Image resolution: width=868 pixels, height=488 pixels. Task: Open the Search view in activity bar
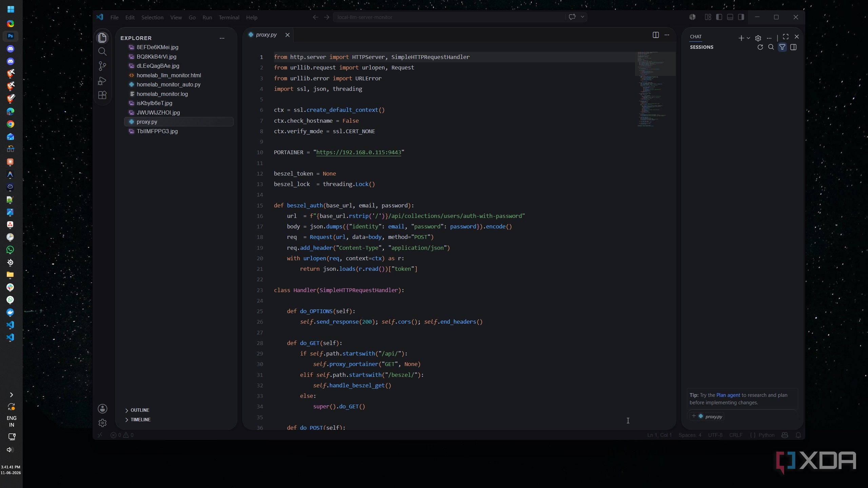[x=102, y=52]
